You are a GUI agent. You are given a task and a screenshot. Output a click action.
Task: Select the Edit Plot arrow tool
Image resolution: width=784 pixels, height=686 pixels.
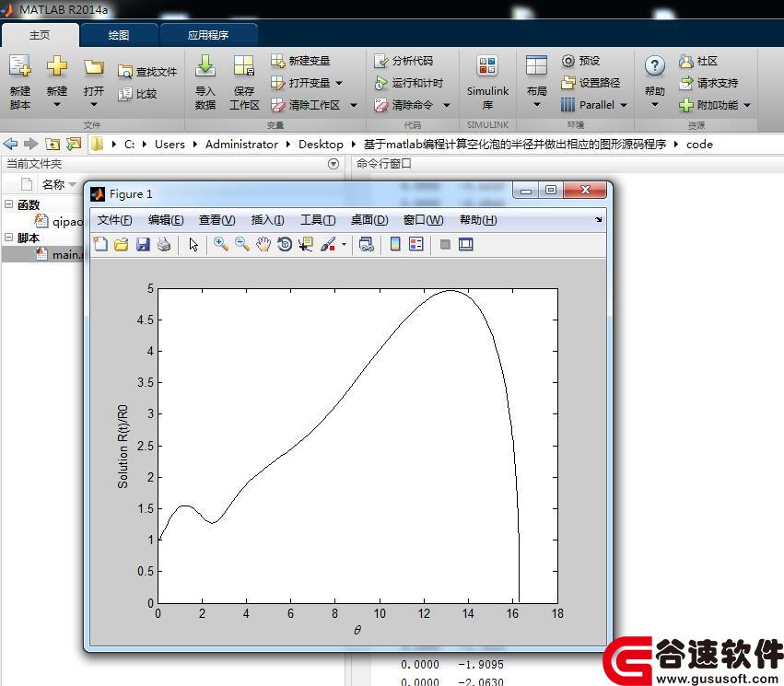(193, 244)
